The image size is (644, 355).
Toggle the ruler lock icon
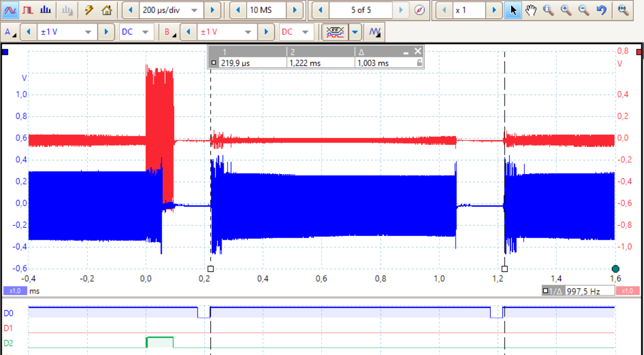pos(419,63)
